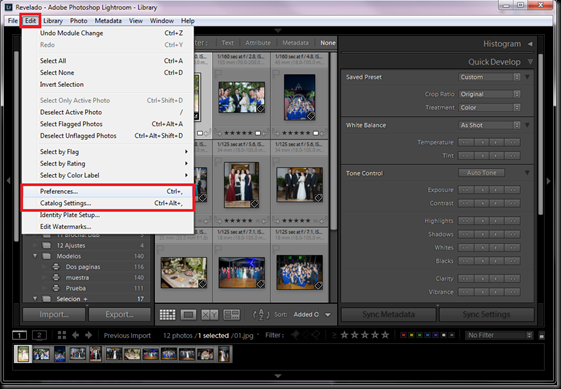Filter by purple color label
Screen dimensions: 561x389
[x=435, y=335]
